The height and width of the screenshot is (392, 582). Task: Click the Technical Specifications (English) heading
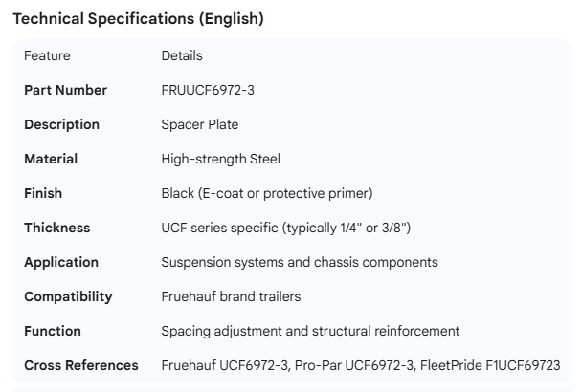click(138, 18)
